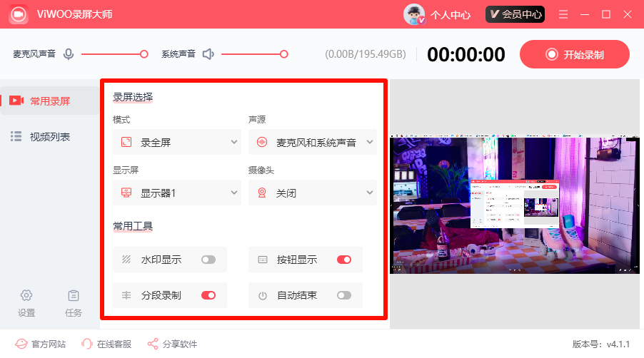Switch to 常用录屏 tab
Image resolution: width=644 pixels, height=358 pixels.
click(49, 101)
